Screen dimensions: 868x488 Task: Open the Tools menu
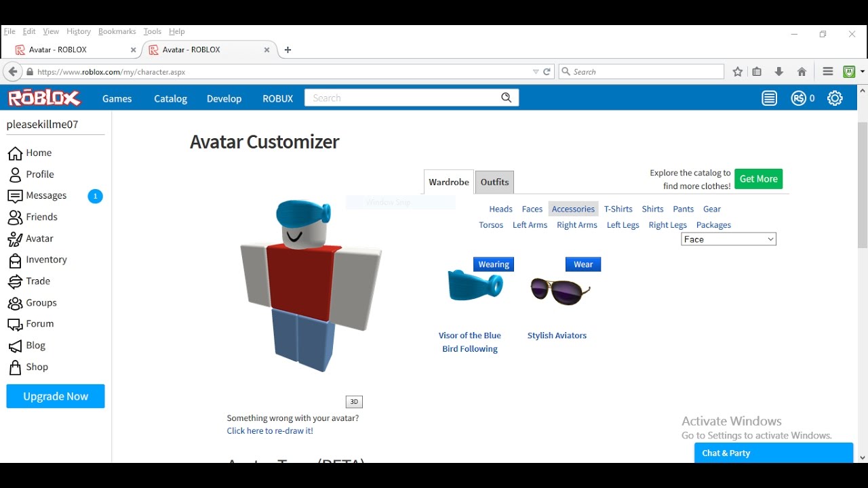[153, 31]
